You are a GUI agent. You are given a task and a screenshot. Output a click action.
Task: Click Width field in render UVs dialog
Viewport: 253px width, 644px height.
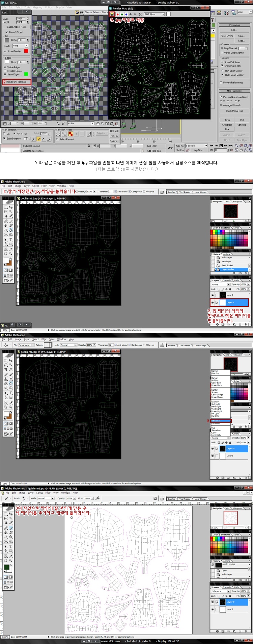pyautogui.click(x=21, y=19)
